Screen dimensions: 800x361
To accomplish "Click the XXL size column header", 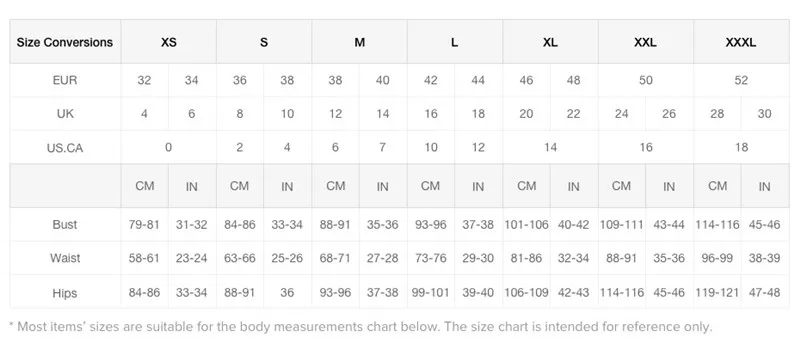I will pyautogui.click(x=645, y=42).
